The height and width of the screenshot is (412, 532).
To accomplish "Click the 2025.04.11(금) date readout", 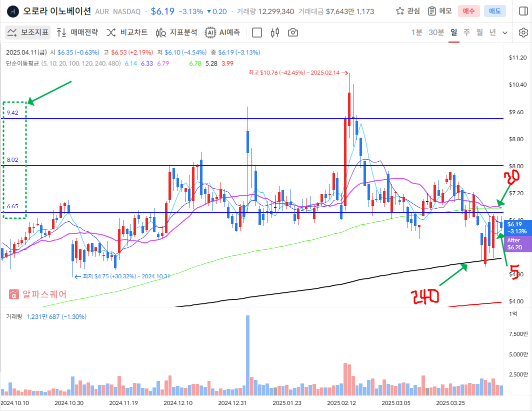I will pyautogui.click(x=26, y=52).
